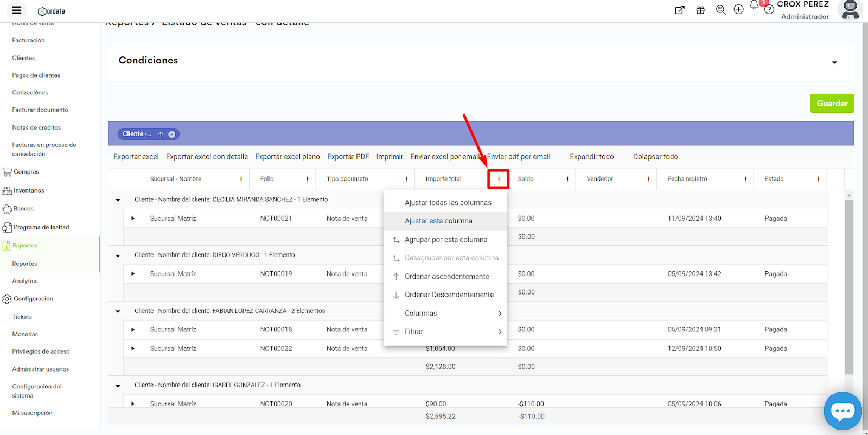Click the help question mark icon
This screenshot has height=435, width=868.
click(x=769, y=10)
